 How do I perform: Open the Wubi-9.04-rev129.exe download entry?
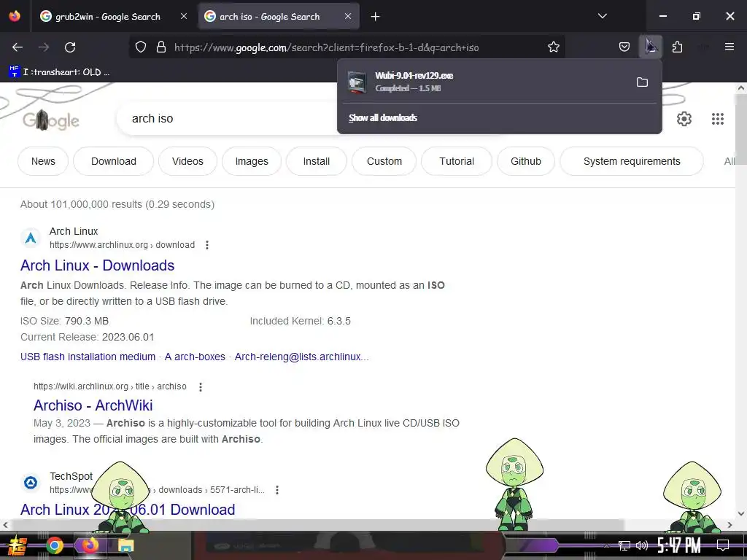[486, 82]
